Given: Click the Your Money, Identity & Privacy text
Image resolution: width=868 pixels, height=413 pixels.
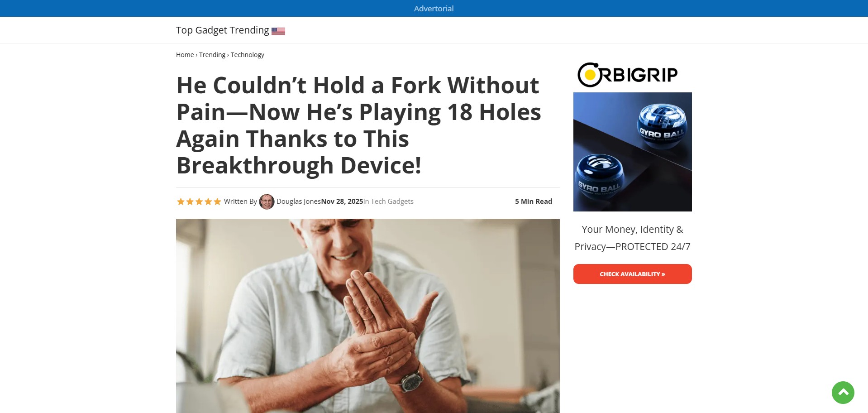Looking at the screenshot, I should pos(632,238).
